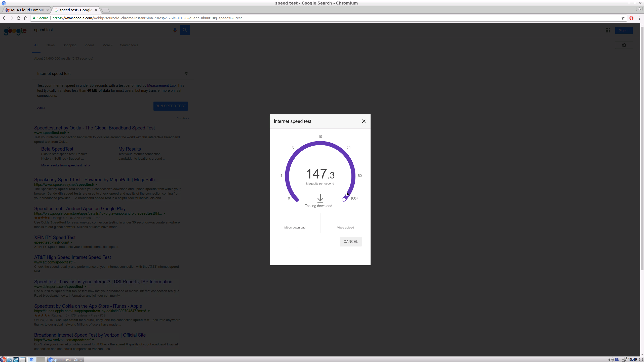Click the home icon in the toolbar
Viewport: 644px width, 362px height.
(x=26, y=18)
